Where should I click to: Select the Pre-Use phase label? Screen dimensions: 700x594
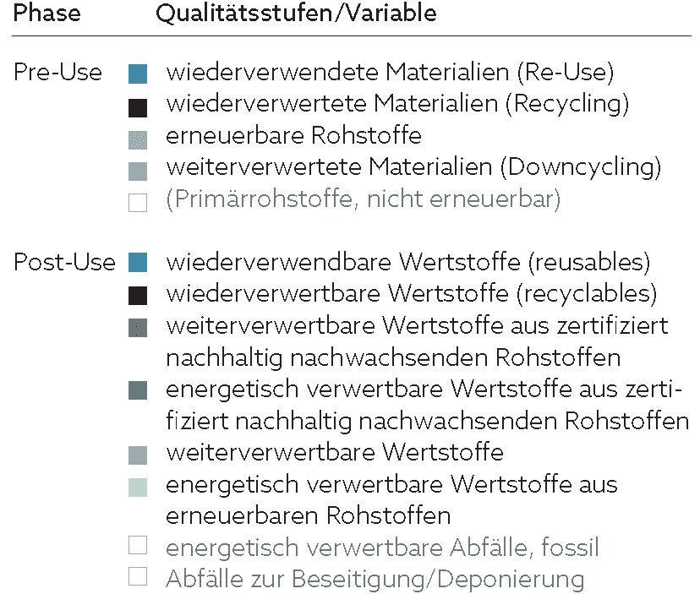pos(57,73)
